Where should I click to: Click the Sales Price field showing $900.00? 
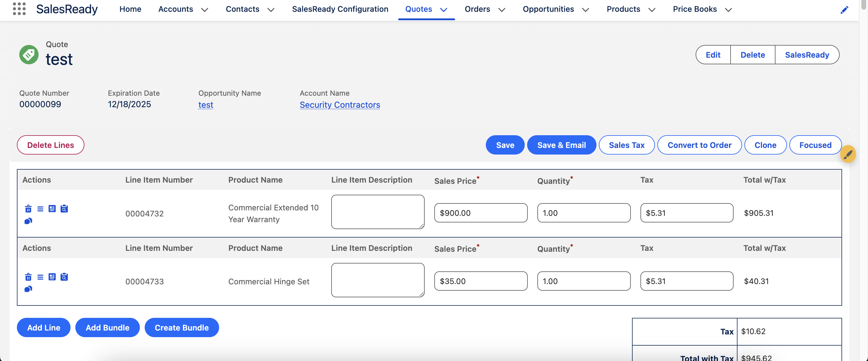(x=480, y=213)
